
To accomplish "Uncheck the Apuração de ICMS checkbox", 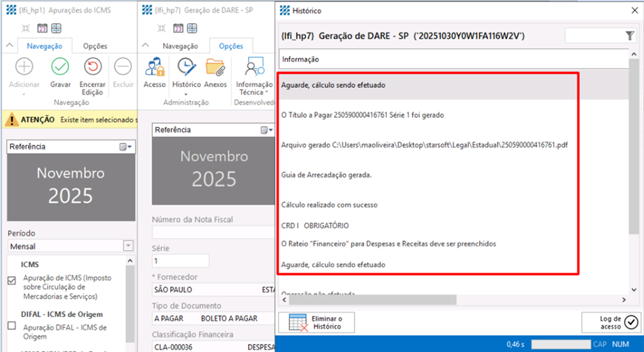I will coord(11,280).
